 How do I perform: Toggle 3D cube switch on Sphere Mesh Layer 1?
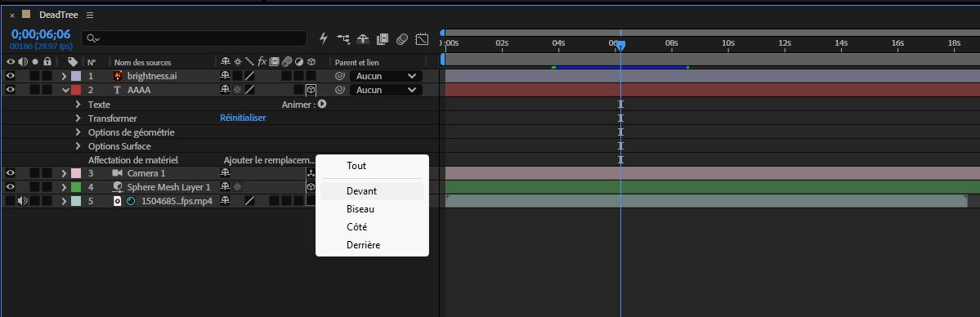pyautogui.click(x=311, y=187)
